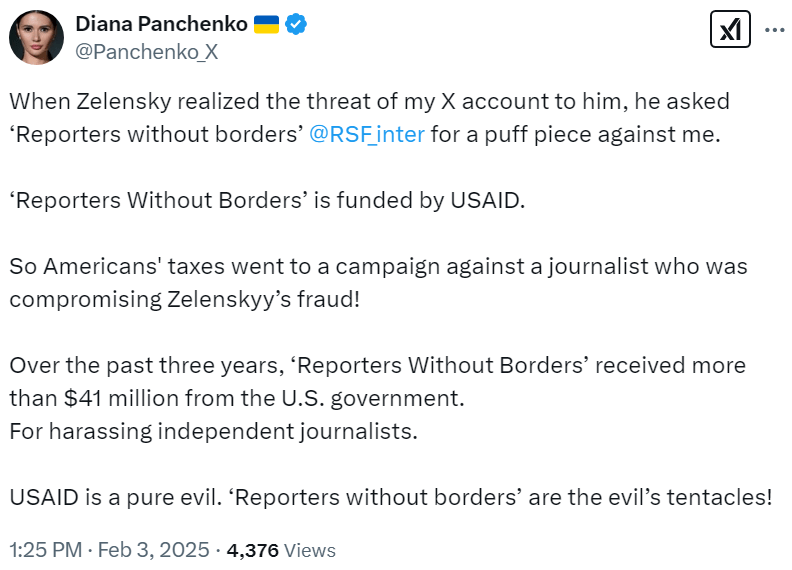The image size is (792, 570).
Task: Click the '$41 million' text line
Action: [x=237, y=397]
